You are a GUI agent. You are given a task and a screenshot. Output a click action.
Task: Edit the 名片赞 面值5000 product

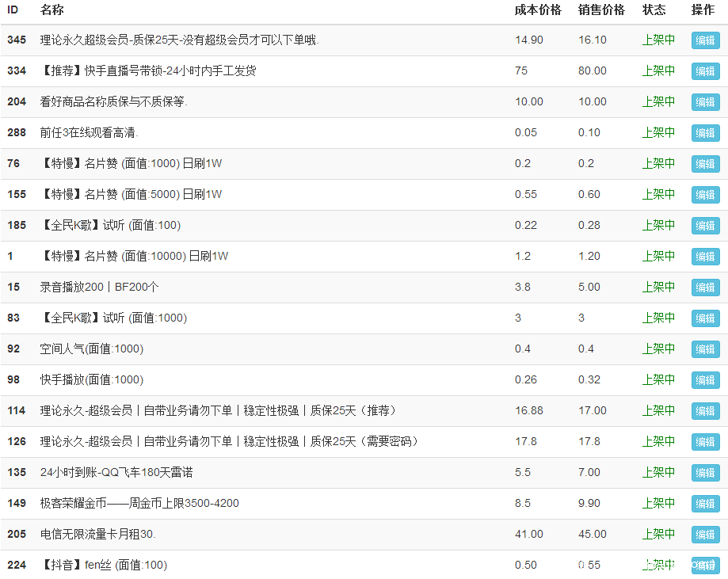(705, 195)
